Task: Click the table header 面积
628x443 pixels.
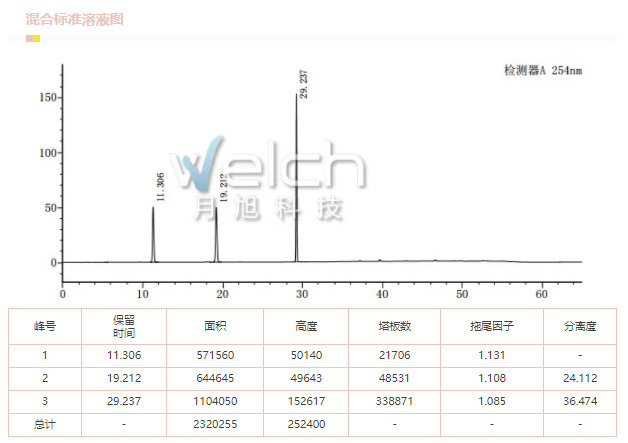Action: (215, 326)
